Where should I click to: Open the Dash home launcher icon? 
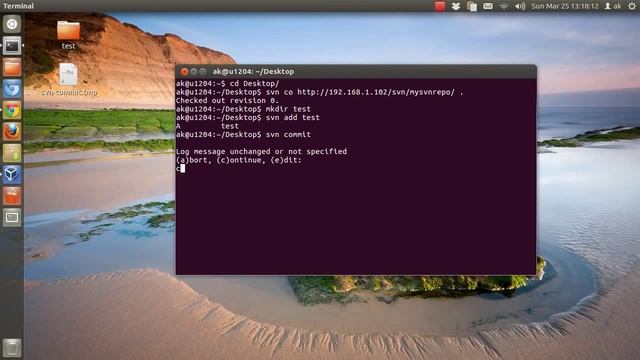[12, 24]
